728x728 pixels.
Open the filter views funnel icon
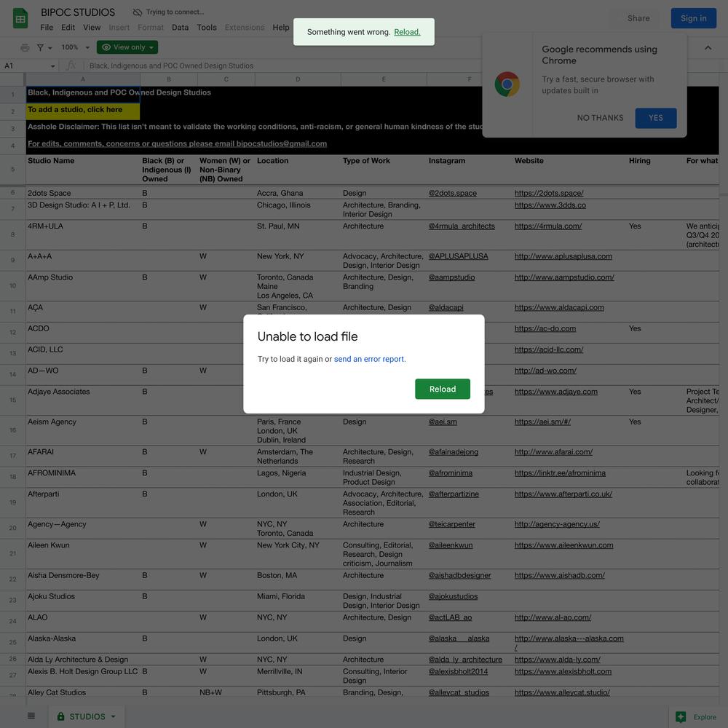[40, 47]
